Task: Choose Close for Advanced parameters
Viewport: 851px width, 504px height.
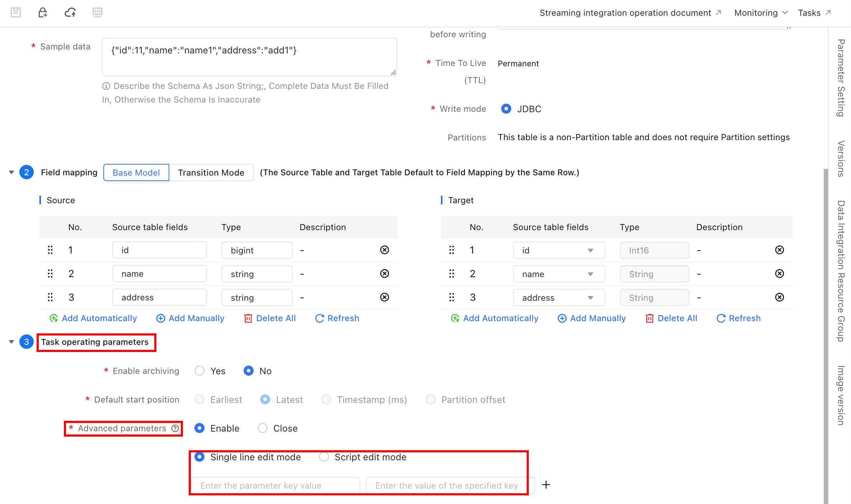Action: [x=263, y=428]
